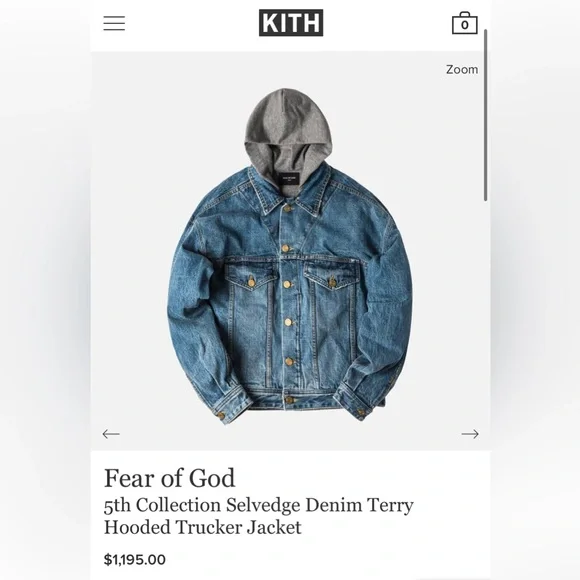
Task: Open the hamburger navigation menu
Action: coord(114,23)
